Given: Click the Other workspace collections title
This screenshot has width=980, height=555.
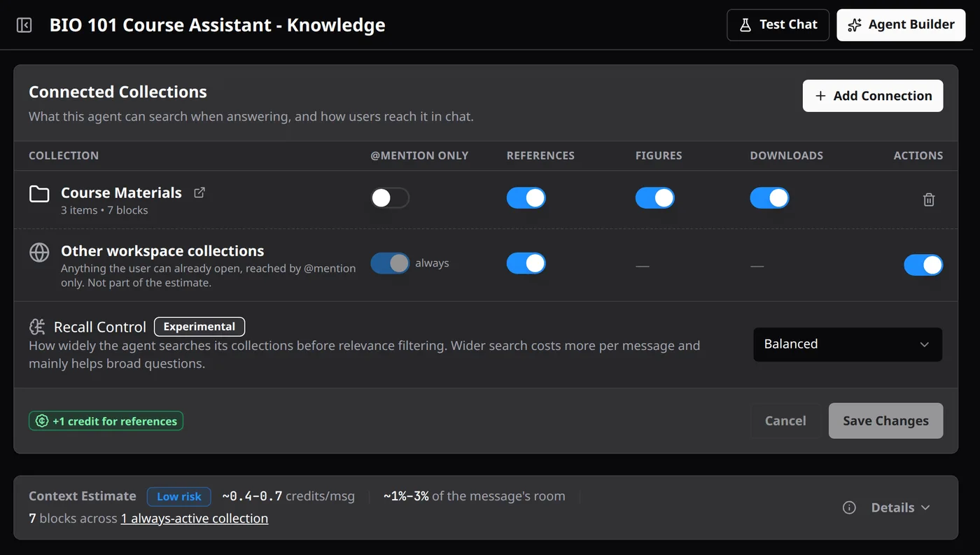Looking at the screenshot, I should click(x=162, y=251).
